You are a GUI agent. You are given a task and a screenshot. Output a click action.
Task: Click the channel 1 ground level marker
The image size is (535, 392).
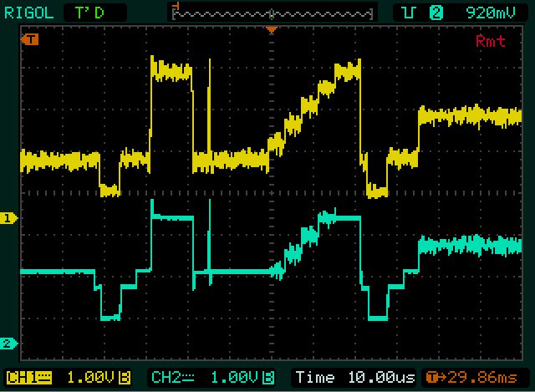click(8, 218)
